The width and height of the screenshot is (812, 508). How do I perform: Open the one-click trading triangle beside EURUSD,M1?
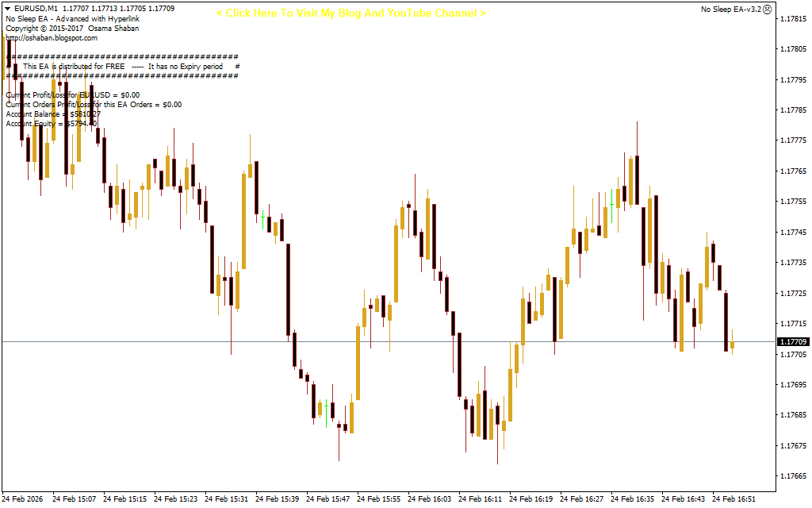click(8, 8)
